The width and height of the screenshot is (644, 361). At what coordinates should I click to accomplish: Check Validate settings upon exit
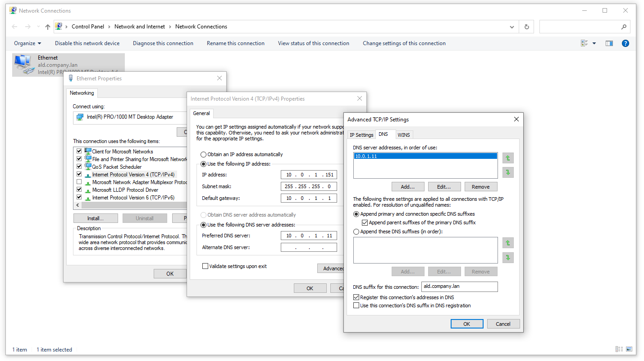206,266
